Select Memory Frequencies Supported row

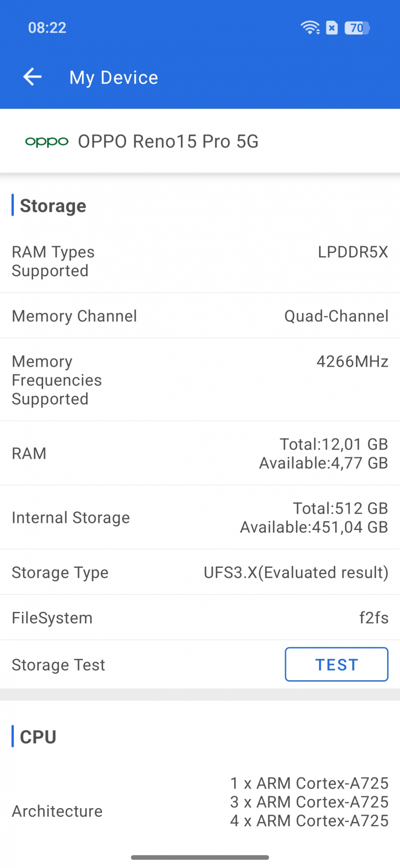[200, 380]
